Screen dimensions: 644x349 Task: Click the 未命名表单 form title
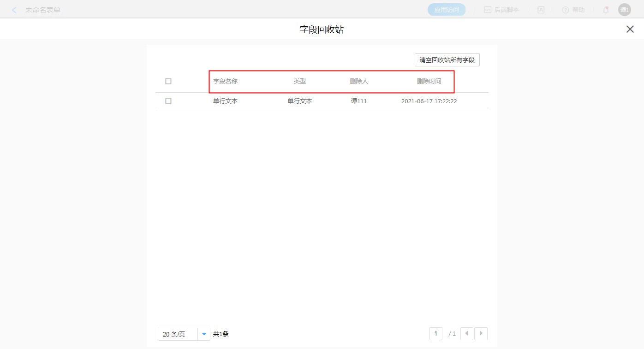coord(43,10)
